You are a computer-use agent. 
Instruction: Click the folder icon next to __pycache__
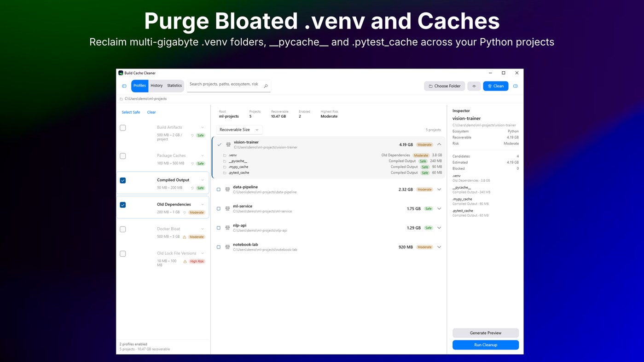tap(225, 161)
